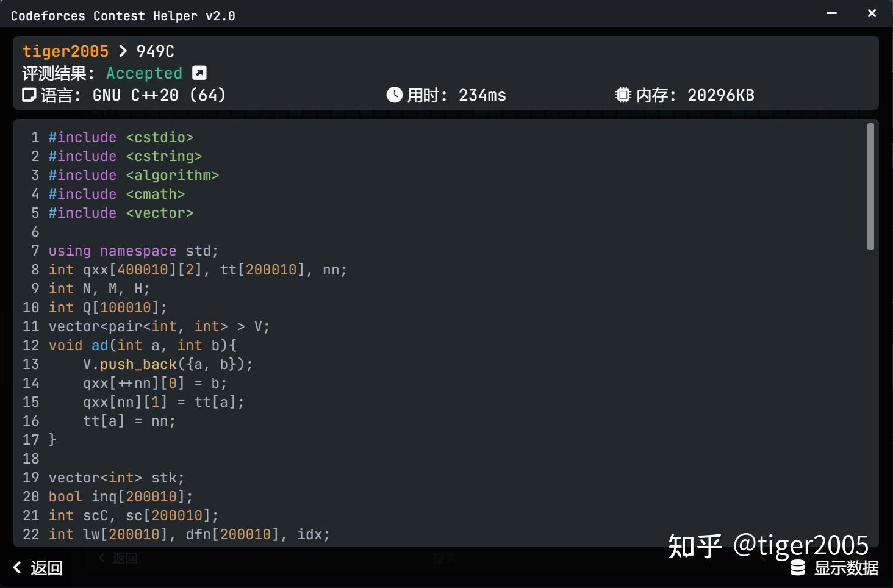Click the clock icon next to 用时
Viewport: 893px width, 588px height.
point(394,95)
